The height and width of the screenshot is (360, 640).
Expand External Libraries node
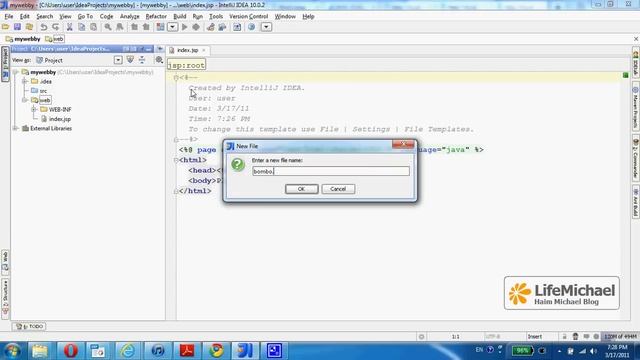16,128
